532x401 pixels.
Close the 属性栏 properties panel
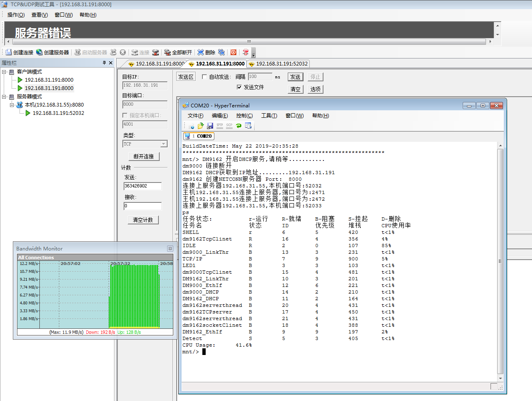point(111,63)
